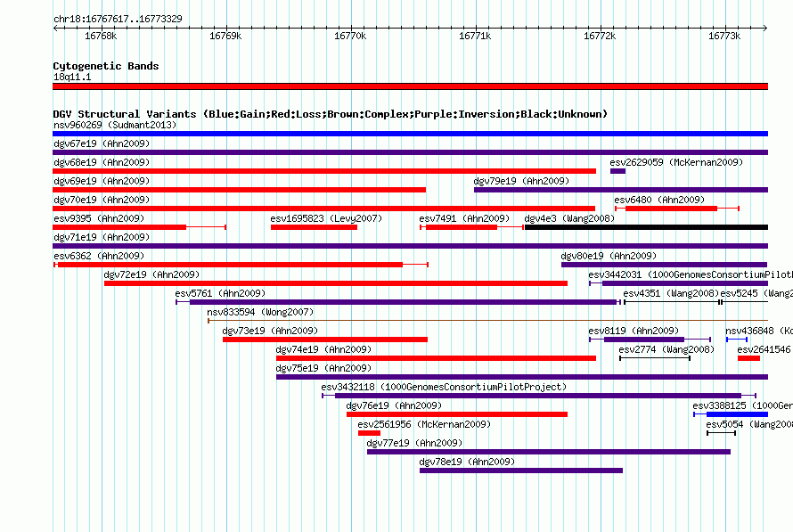Open the esv2641546 variant label
The width and height of the screenshot is (793, 532).
coord(764,349)
